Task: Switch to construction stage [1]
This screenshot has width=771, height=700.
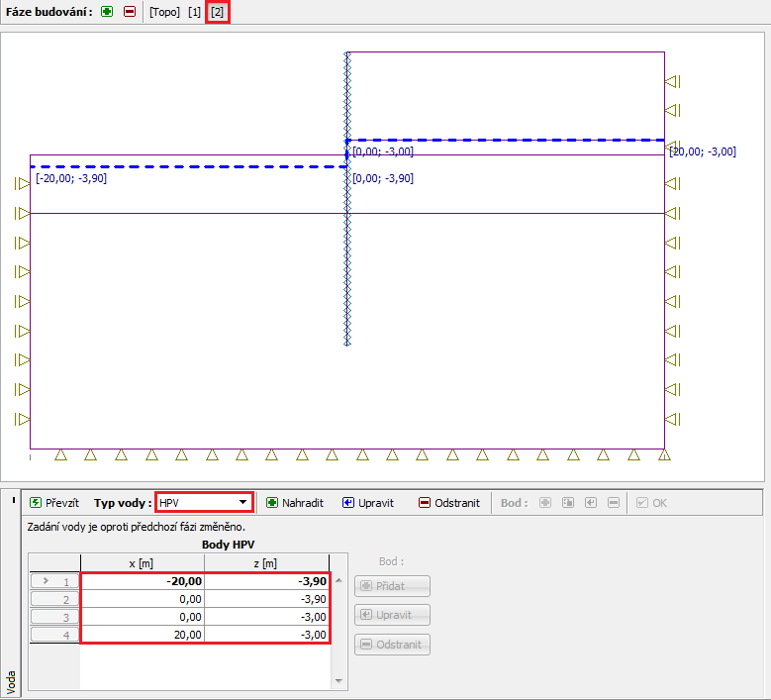Action: click(194, 12)
